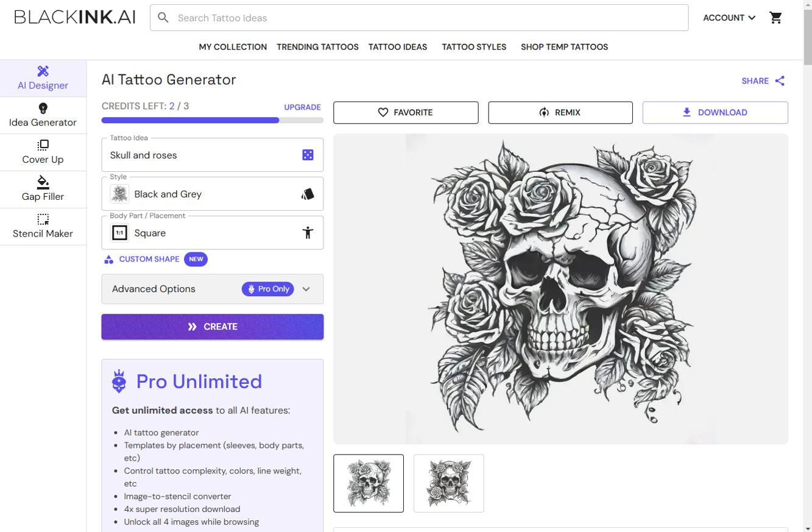This screenshot has height=532, width=812.
Task: Select the second tattoo variation thumbnail
Action: tap(448, 483)
